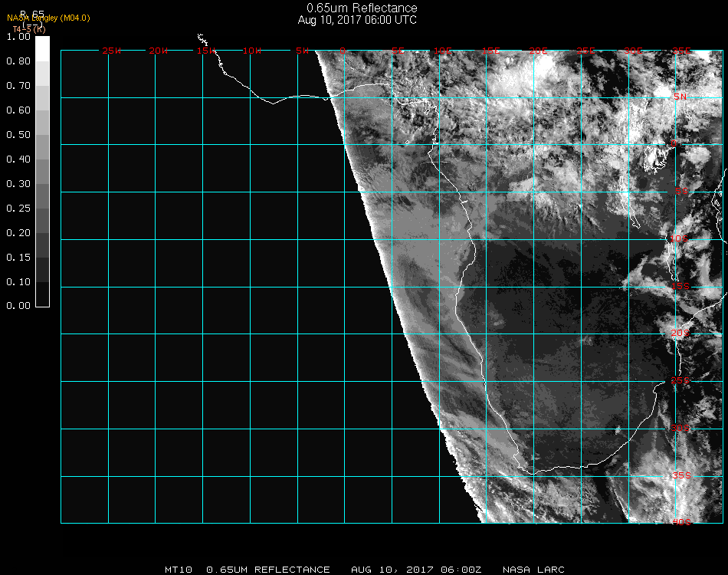Click the 0.60 colorbar label
Image resolution: width=728 pixels, height=575 pixels.
(x=18, y=110)
